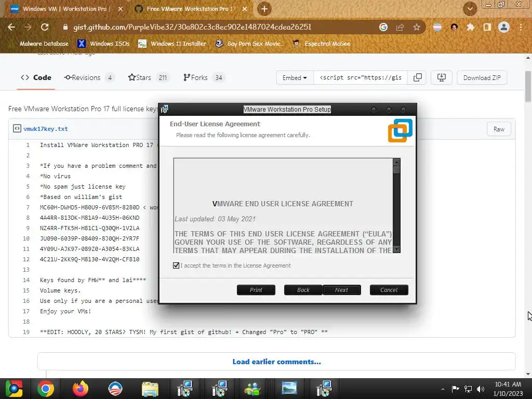
Task: Click Download ZIP button
Action: click(x=482, y=78)
